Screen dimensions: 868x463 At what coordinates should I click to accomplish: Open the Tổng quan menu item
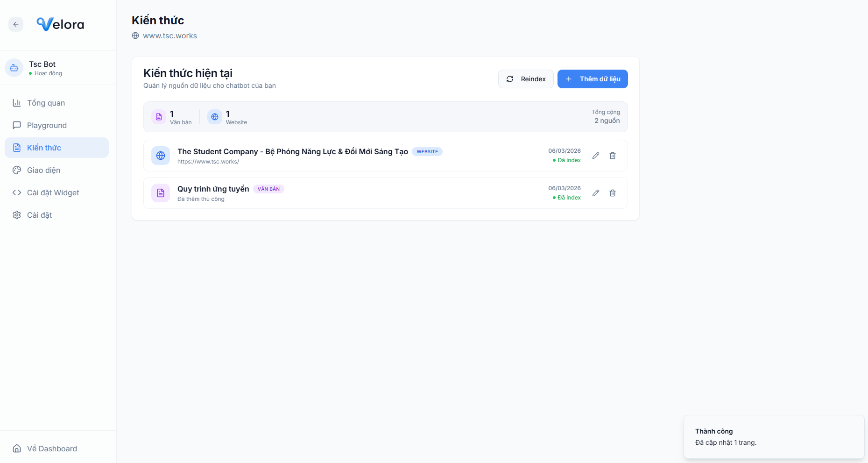pos(46,103)
